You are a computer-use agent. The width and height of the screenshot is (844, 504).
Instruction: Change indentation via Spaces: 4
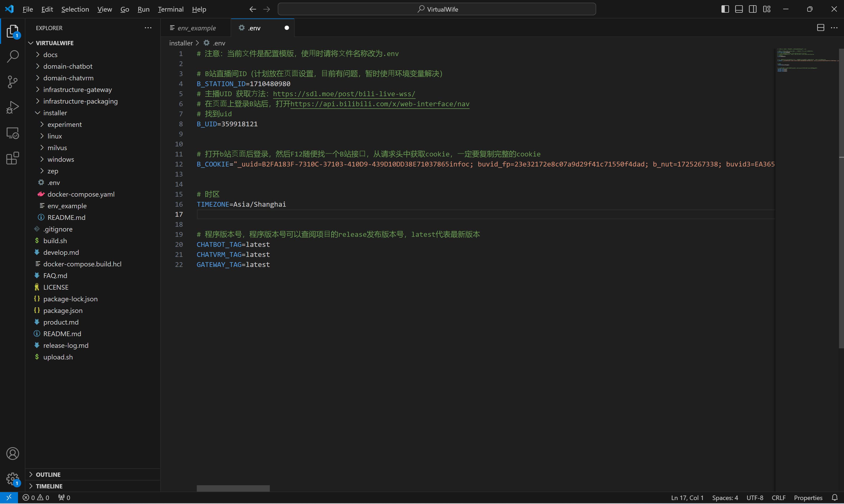[725, 498]
